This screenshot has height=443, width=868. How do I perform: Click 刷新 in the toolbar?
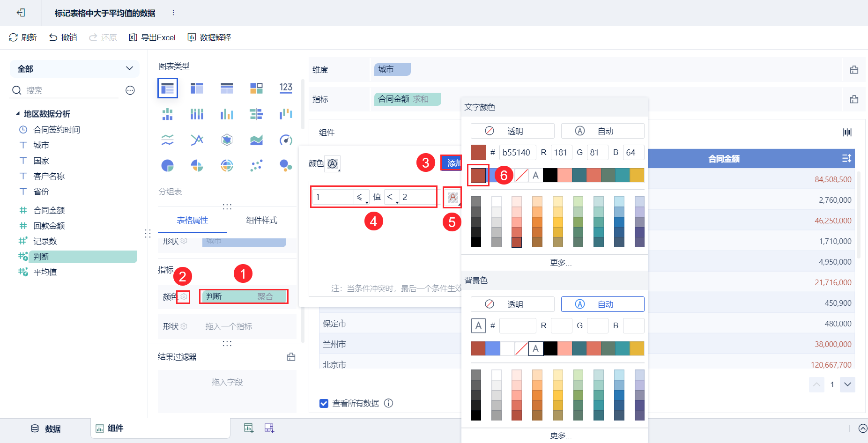[23, 37]
